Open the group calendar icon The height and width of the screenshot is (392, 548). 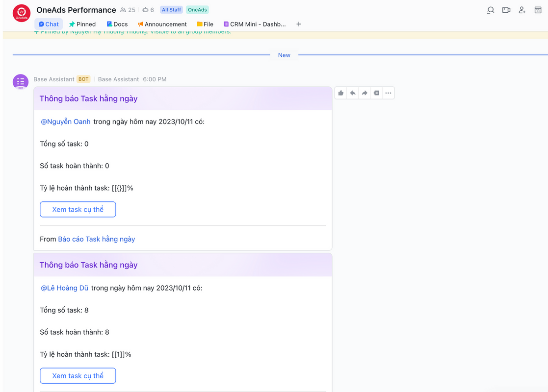pos(538,10)
